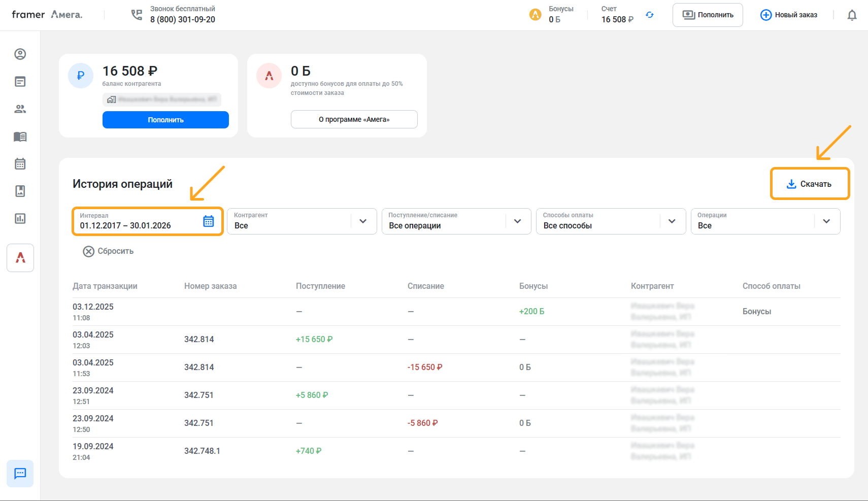Open the user profile sidebar icon
Image resolution: width=868 pixels, height=501 pixels.
coord(20,54)
